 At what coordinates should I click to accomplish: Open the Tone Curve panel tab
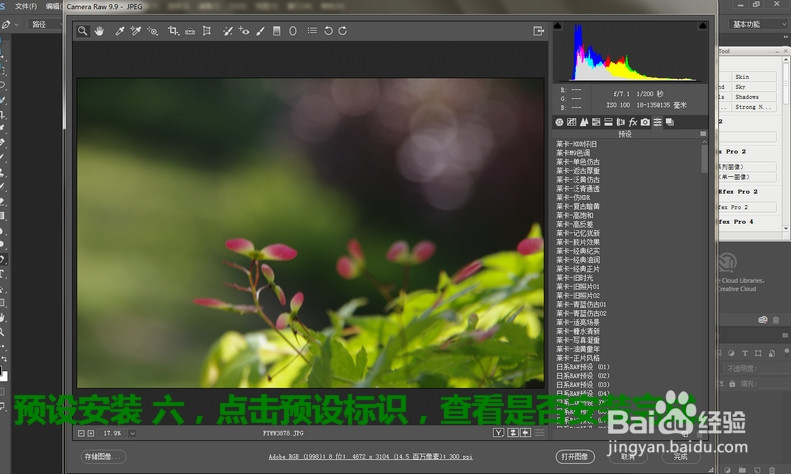[x=572, y=122]
